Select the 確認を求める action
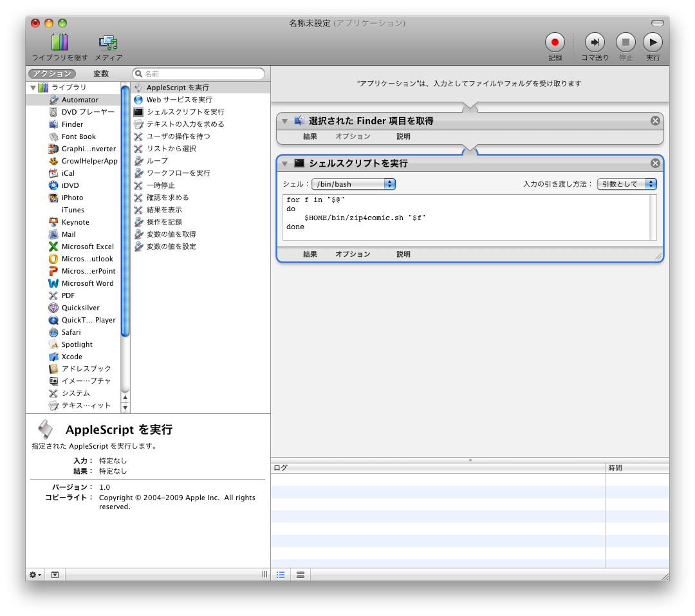The width and height of the screenshot is (695, 616). coord(201,198)
